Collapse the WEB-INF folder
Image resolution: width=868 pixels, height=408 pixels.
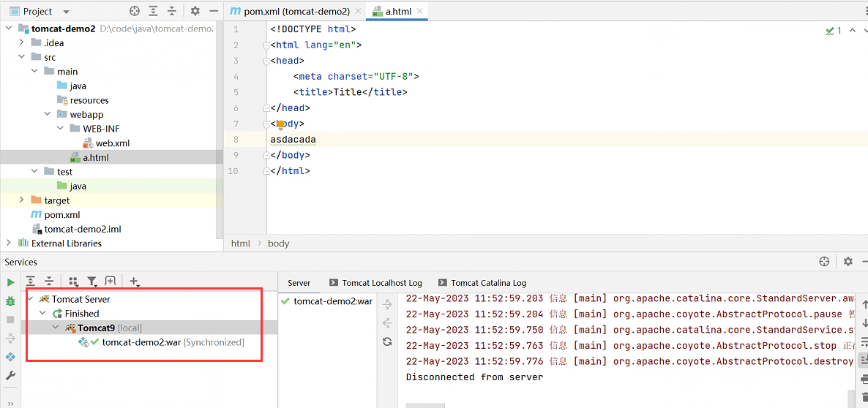[x=60, y=129]
